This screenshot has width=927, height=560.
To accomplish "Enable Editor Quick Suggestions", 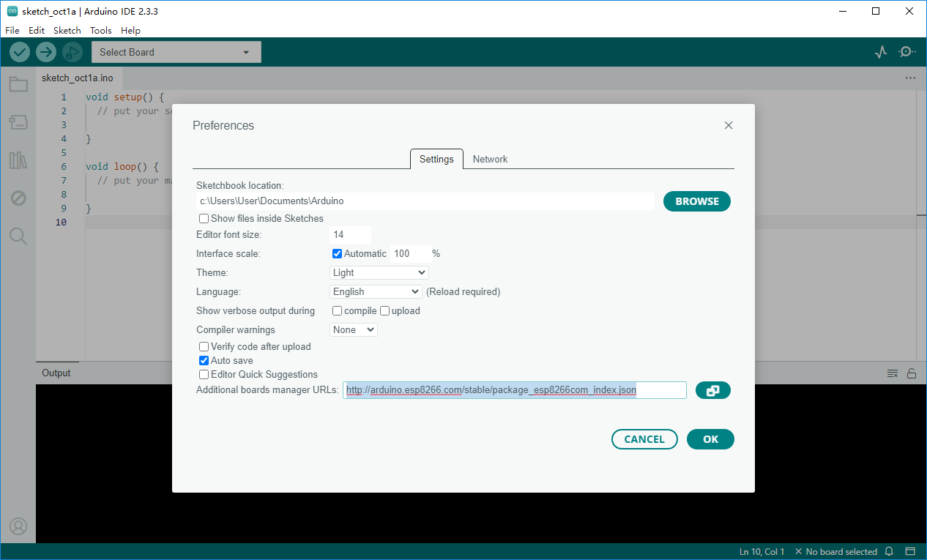I will (x=204, y=374).
